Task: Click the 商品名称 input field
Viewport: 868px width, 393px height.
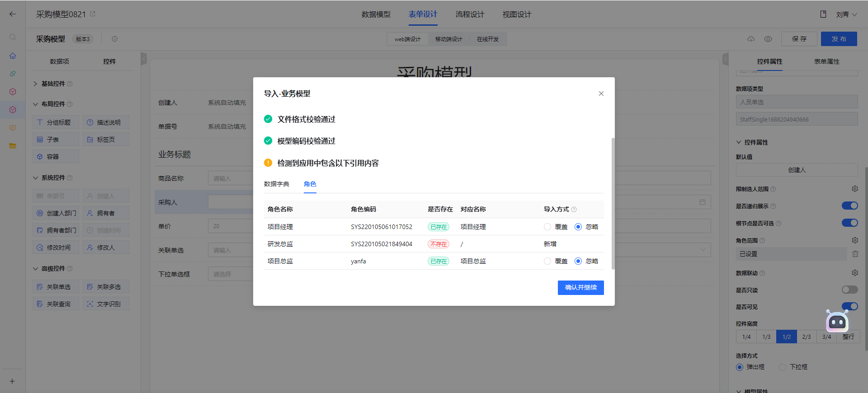Action: coord(231,178)
